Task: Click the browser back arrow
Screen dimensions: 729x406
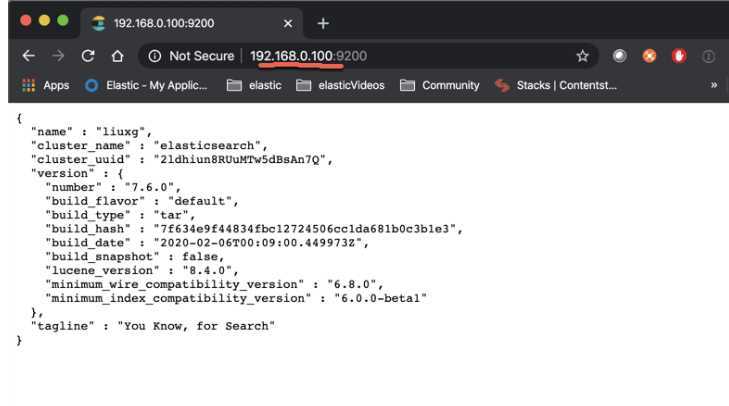Action: point(27,56)
